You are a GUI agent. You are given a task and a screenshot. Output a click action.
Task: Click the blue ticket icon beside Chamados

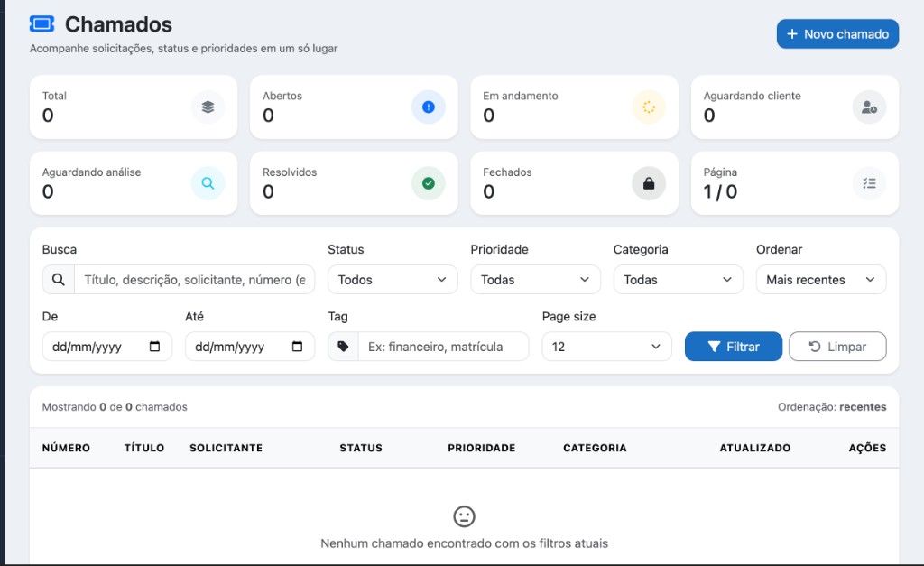(x=42, y=24)
